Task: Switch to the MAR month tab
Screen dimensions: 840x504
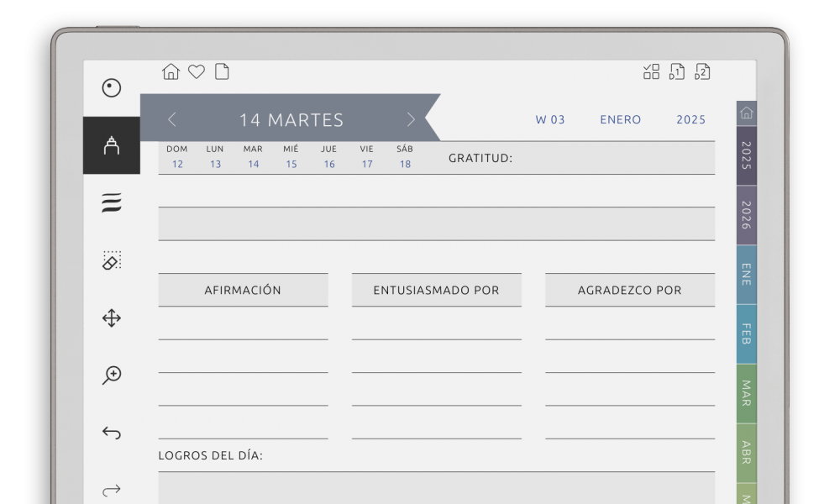Action: point(746,394)
